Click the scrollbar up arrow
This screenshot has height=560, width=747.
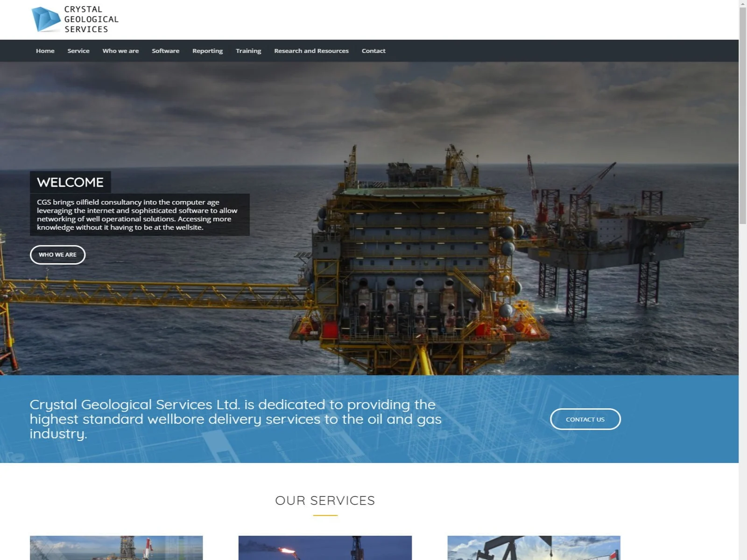743,3
